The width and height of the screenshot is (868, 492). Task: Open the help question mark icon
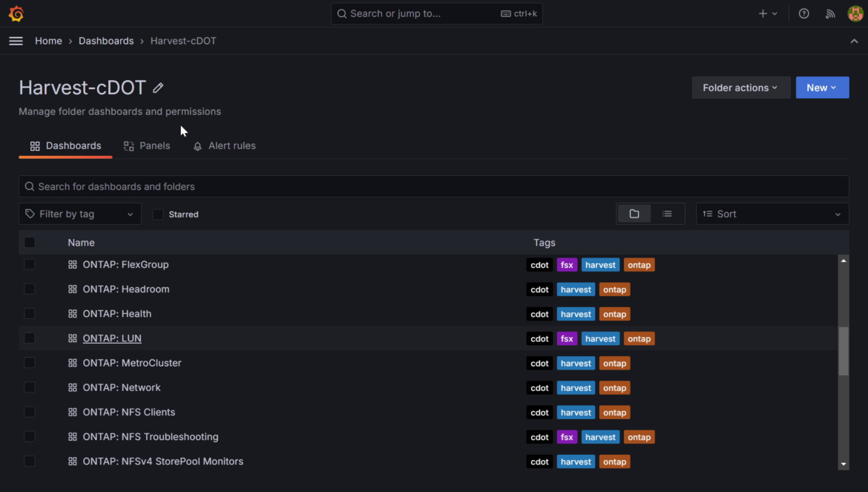pos(803,14)
